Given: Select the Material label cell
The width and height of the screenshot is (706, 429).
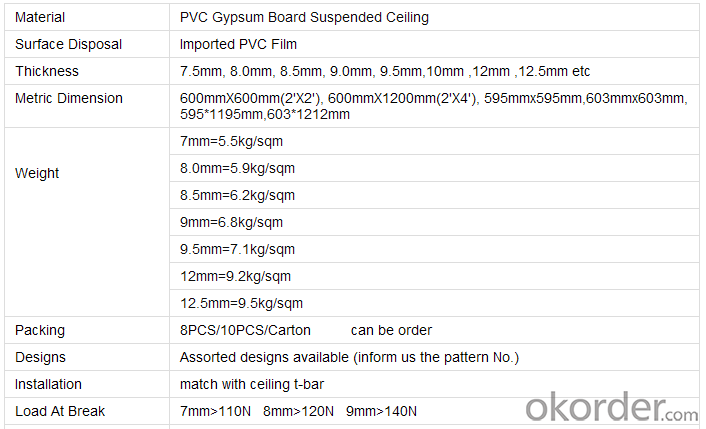Looking at the screenshot, I should click(x=87, y=17).
